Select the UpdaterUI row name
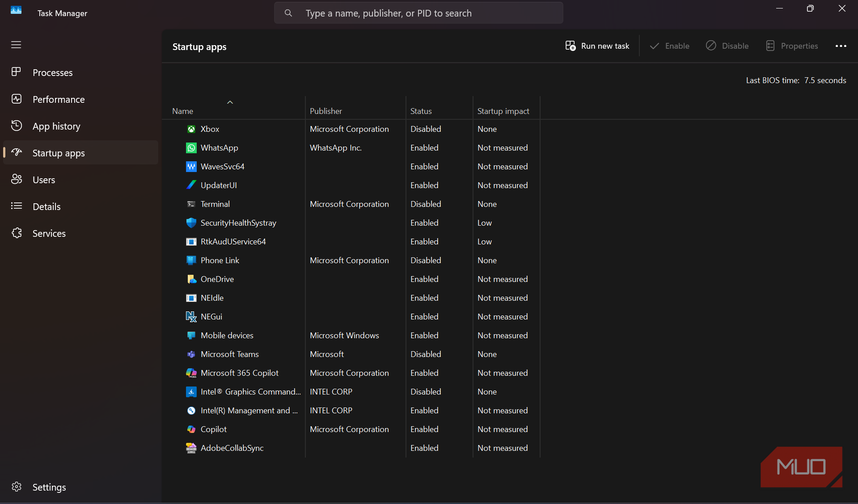This screenshot has height=504, width=858. (219, 185)
